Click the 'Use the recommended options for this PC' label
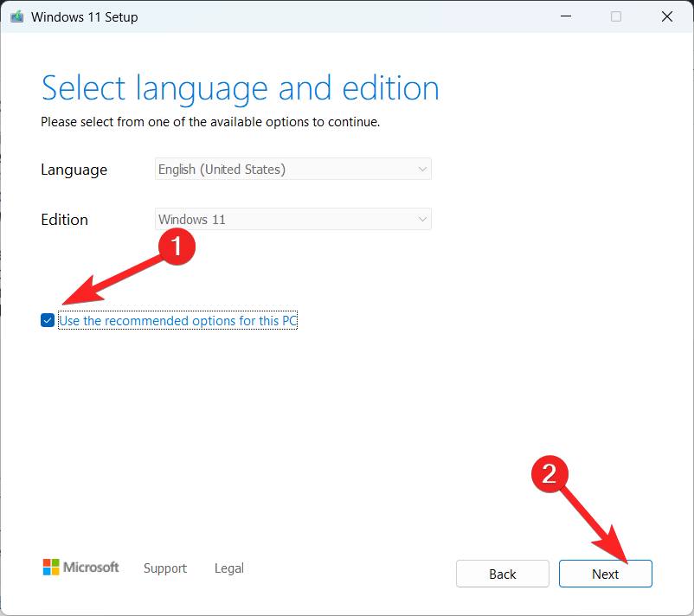This screenshot has height=616, width=694. coord(177,321)
